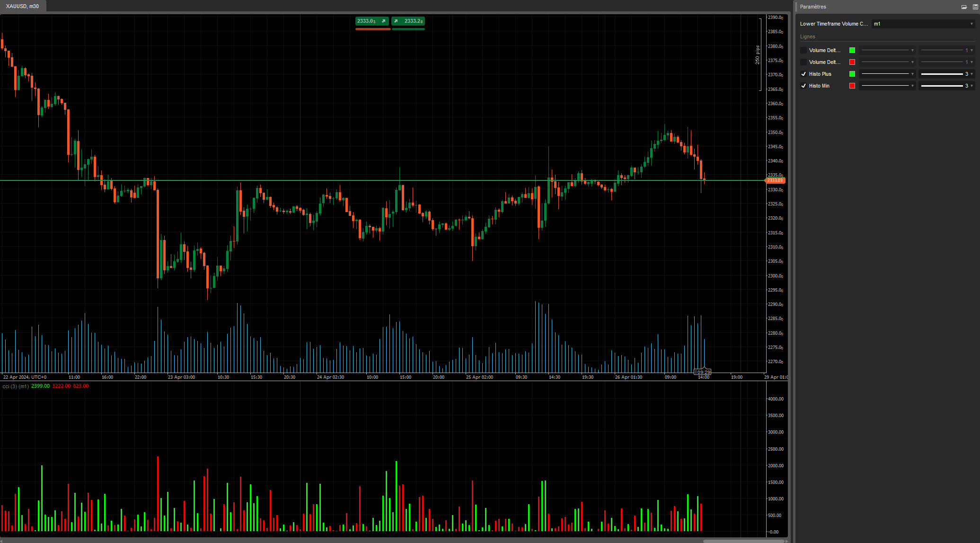Viewport: 980px width, 543px height.
Task: Select the XAUUSD m30 chart tab
Action: coord(23,7)
